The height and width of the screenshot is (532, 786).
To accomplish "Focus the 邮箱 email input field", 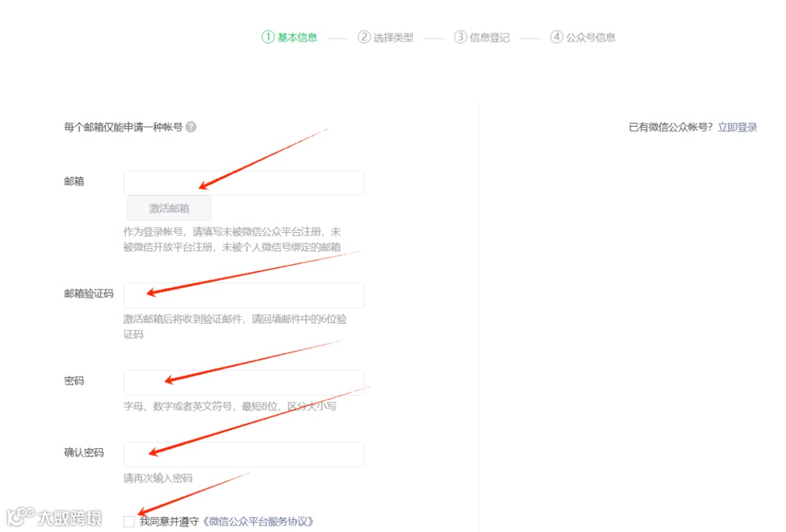I will 244,183.
